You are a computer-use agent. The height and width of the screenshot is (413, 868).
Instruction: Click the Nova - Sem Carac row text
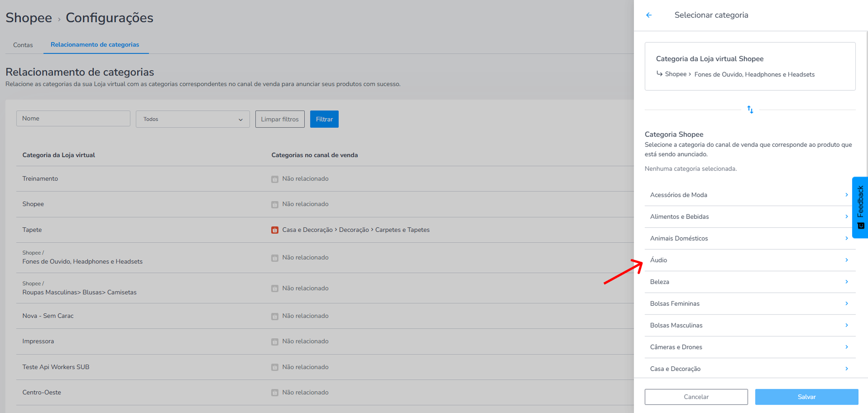[x=48, y=316]
